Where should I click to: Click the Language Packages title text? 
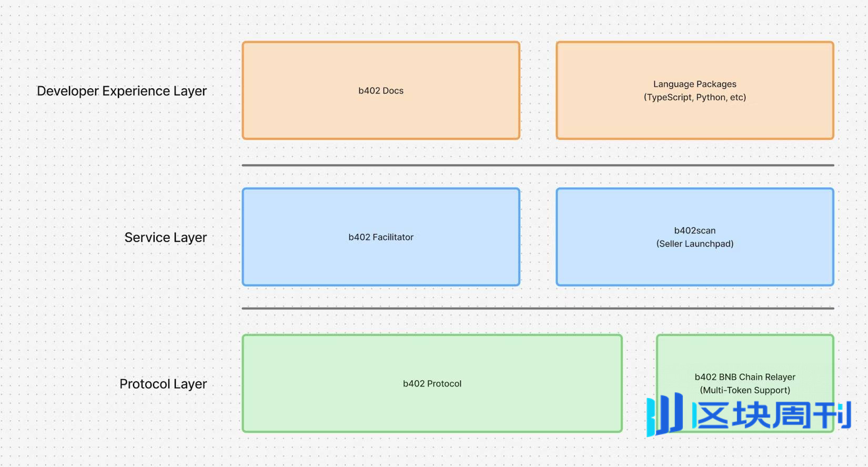point(694,84)
